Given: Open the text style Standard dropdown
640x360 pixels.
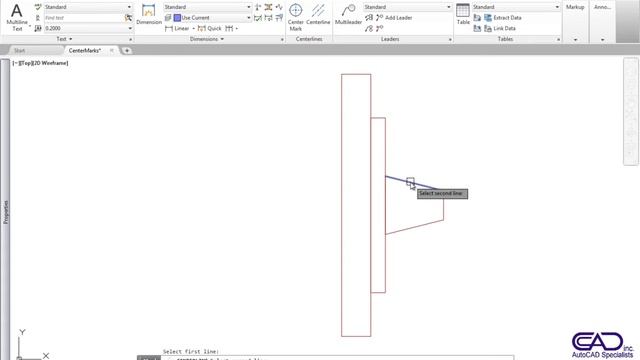Looking at the screenshot, I should 129,7.
